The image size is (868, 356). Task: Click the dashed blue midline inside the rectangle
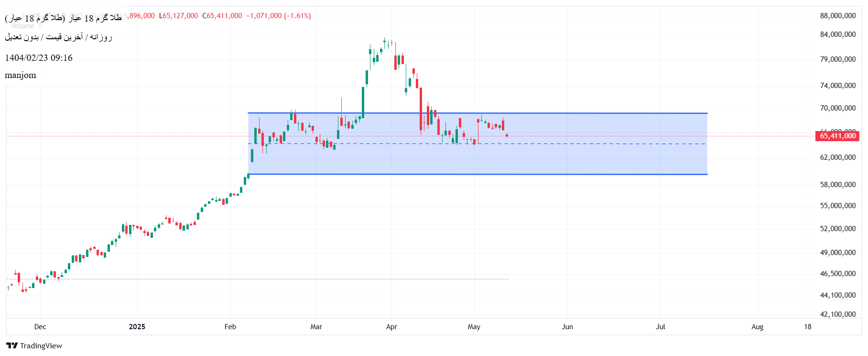tap(574, 144)
